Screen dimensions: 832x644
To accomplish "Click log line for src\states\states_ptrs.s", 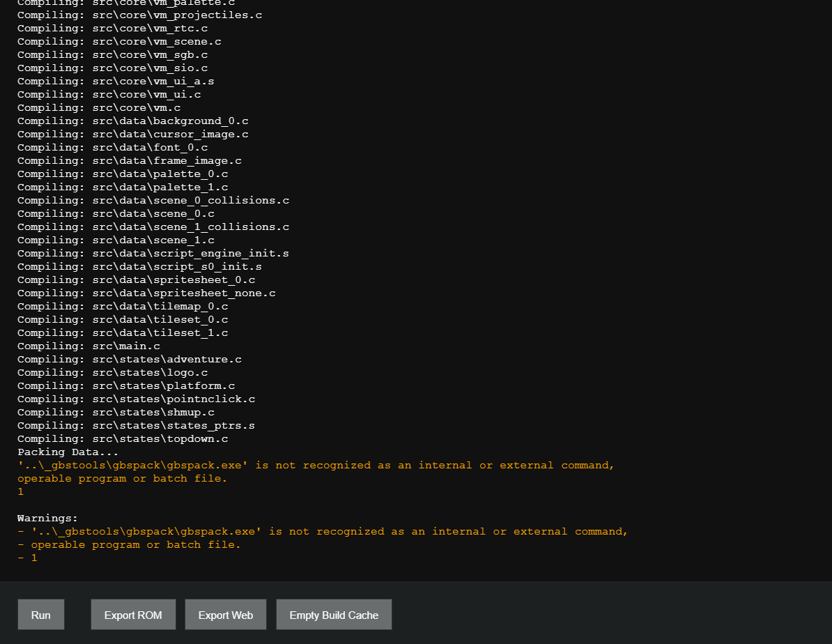I will [137, 426].
